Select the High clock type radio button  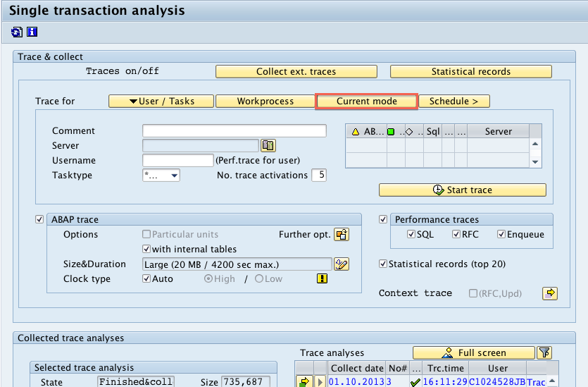208,278
